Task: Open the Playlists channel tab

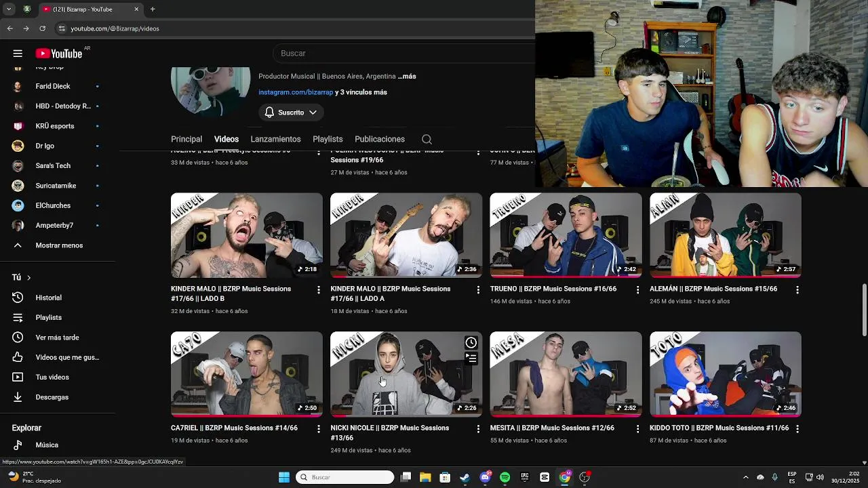Action: (x=328, y=139)
